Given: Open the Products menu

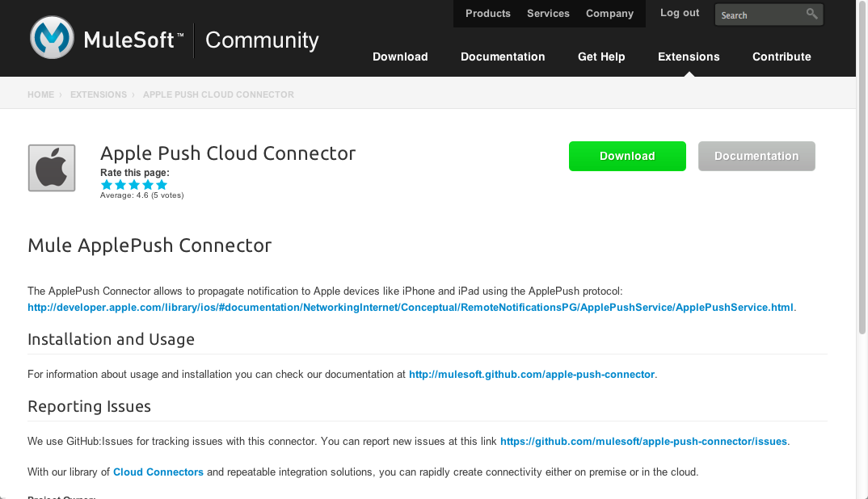Looking at the screenshot, I should click(x=488, y=14).
